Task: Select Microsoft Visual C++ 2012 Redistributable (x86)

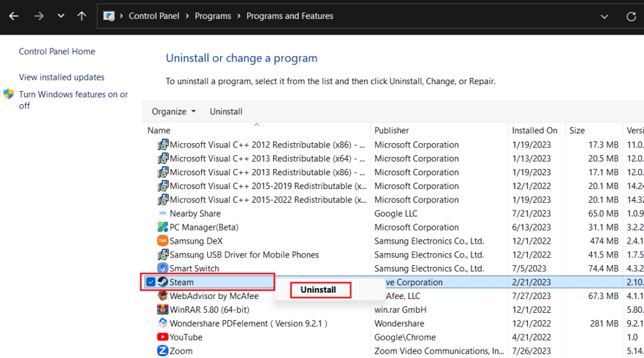Action: coord(267,144)
